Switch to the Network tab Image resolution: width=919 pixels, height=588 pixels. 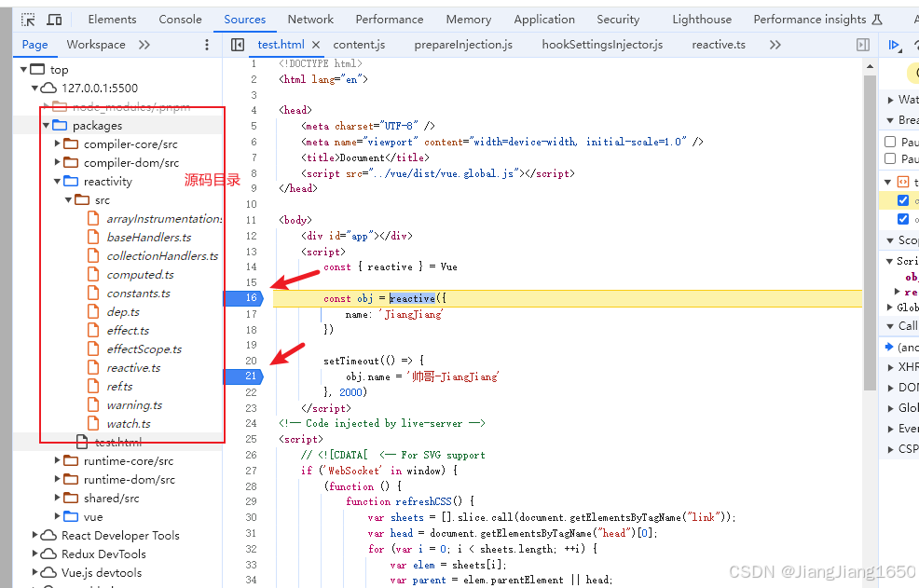point(310,20)
